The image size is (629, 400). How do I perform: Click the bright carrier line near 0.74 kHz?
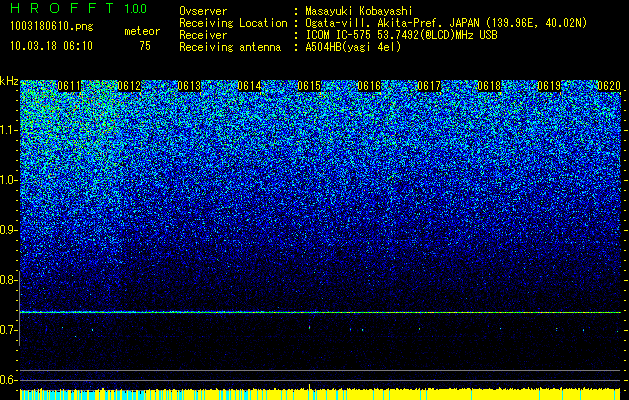(320, 312)
